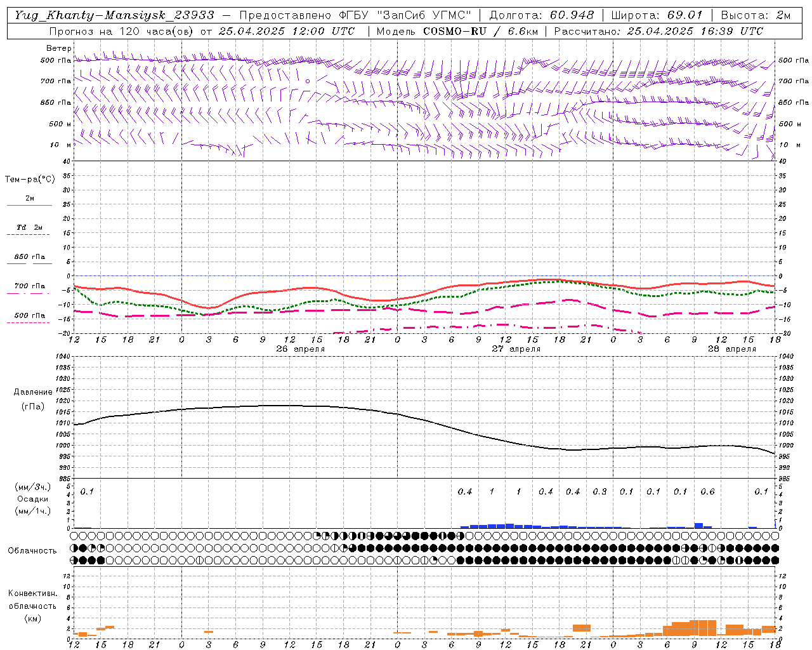
Task: Click the Ветер wind panel label
Action: [x=59, y=48]
